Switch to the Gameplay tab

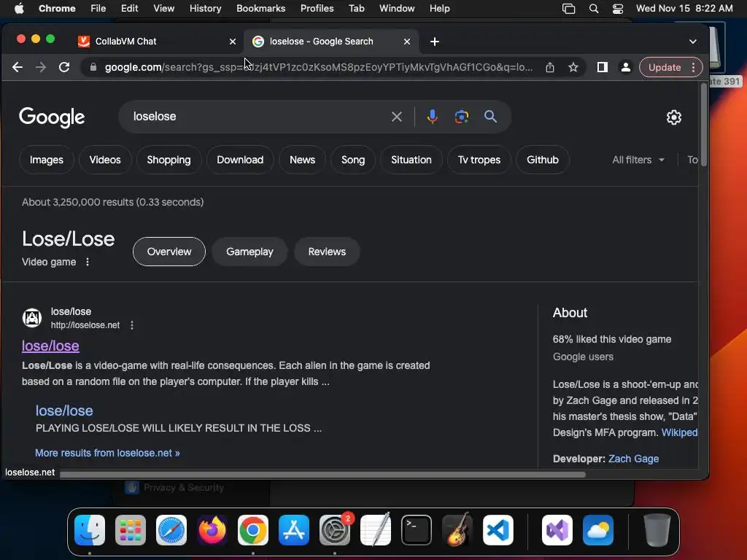point(249,252)
